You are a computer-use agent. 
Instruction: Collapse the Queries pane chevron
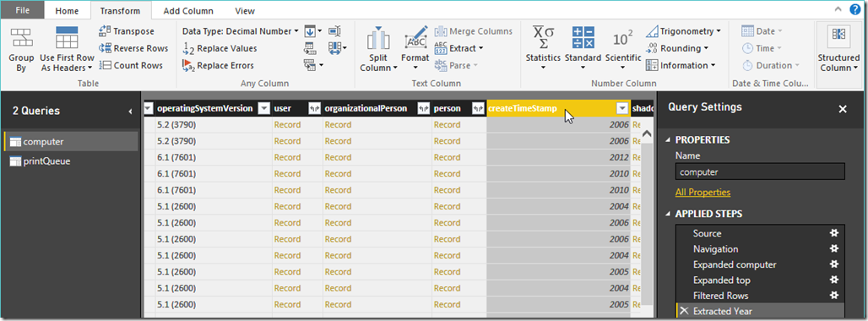coord(131,112)
